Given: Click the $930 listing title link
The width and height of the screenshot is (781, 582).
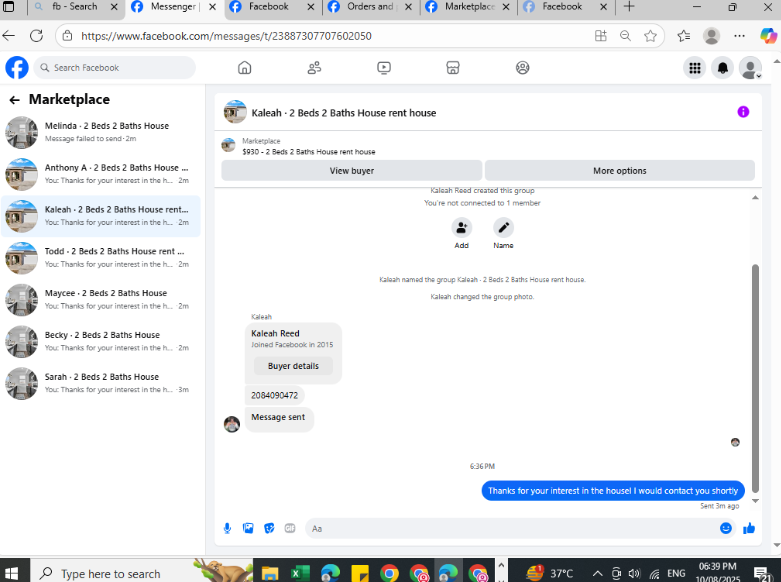Looking at the screenshot, I should click(x=309, y=152).
